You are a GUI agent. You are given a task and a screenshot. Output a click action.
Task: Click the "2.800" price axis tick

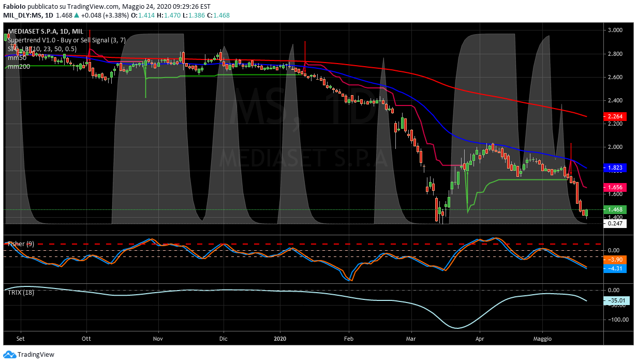click(x=615, y=54)
